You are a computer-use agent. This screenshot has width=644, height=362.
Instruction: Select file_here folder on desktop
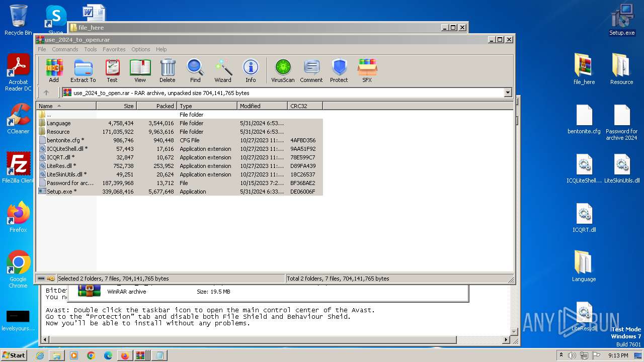coord(584,69)
